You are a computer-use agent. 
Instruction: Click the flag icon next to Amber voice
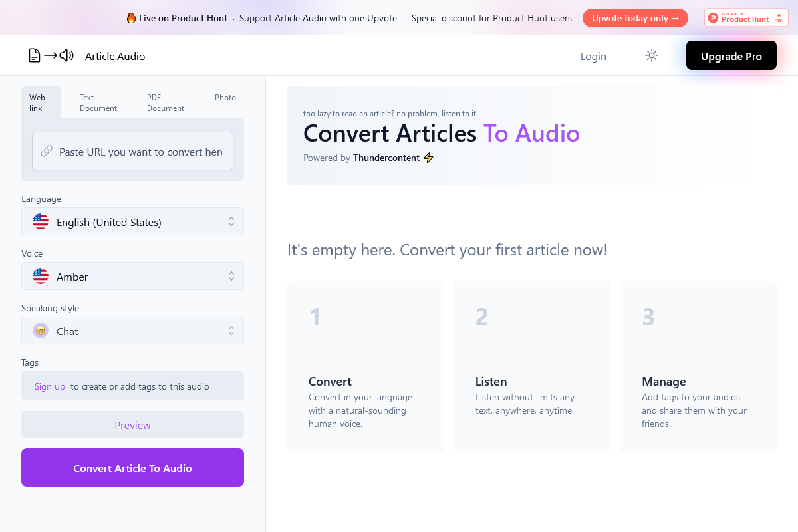click(41, 276)
